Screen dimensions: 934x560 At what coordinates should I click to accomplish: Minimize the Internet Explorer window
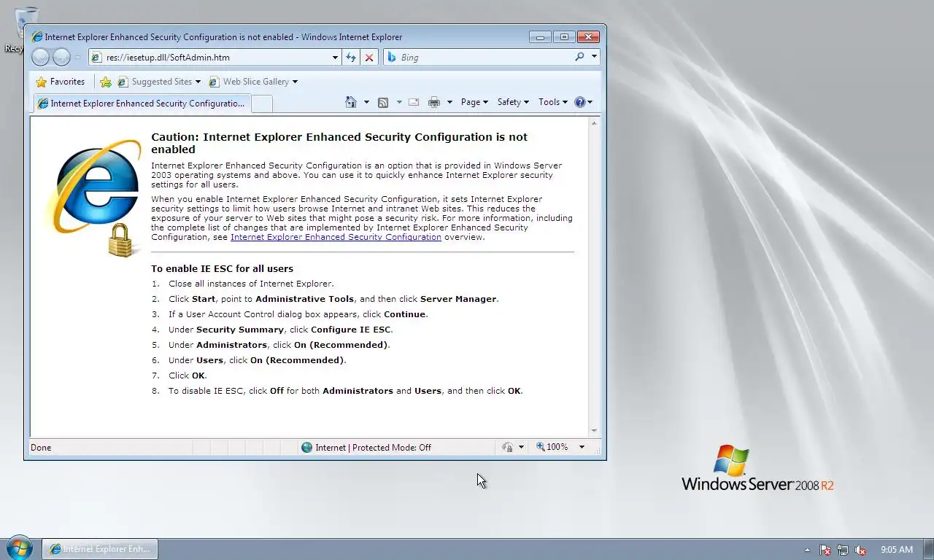coord(540,36)
